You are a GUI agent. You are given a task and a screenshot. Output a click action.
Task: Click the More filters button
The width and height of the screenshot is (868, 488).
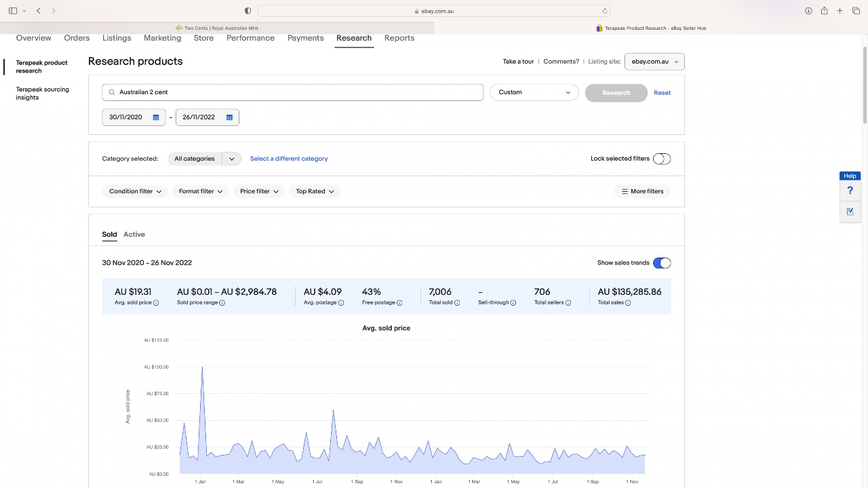pyautogui.click(x=642, y=191)
